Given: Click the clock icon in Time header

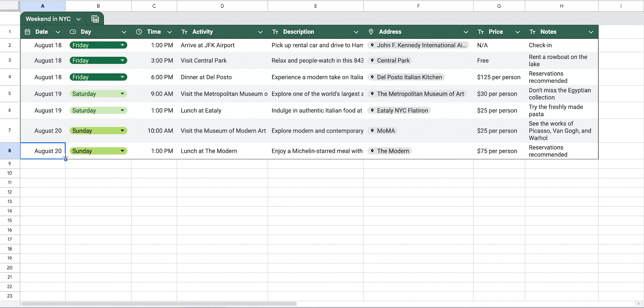Looking at the screenshot, I should [x=139, y=32].
